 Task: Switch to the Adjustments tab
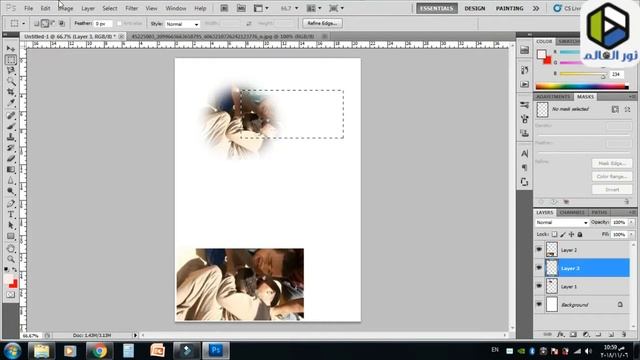click(553, 97)
